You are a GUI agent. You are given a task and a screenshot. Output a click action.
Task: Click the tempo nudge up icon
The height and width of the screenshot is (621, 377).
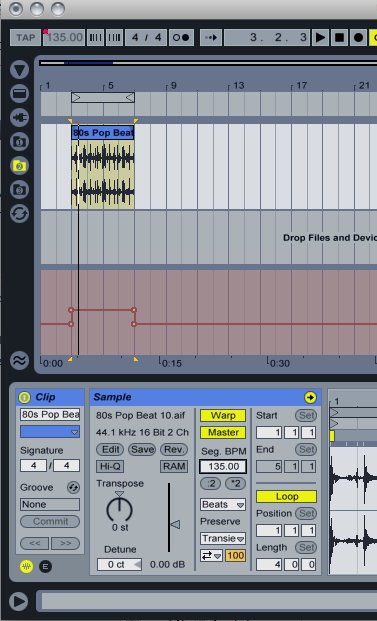(x=114, y=38)
